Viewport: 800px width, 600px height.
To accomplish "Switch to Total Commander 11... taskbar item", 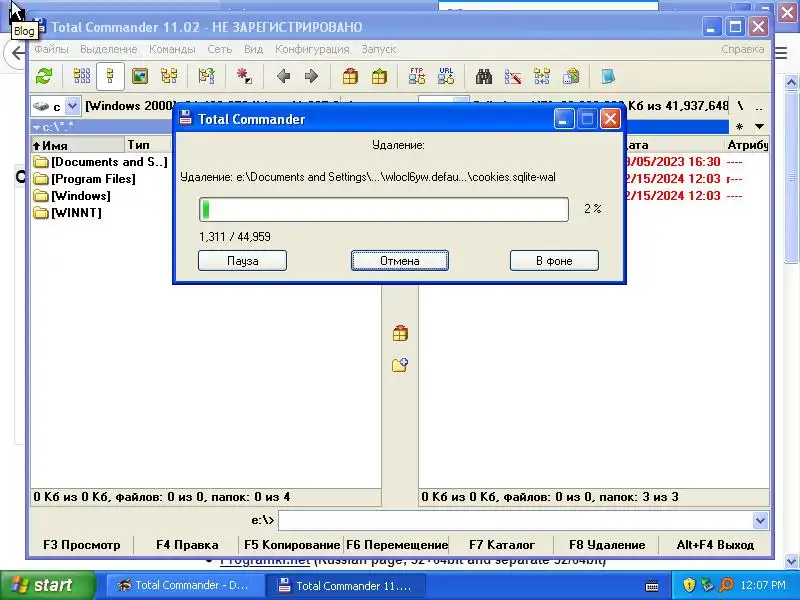I will (x=347, y=585).
